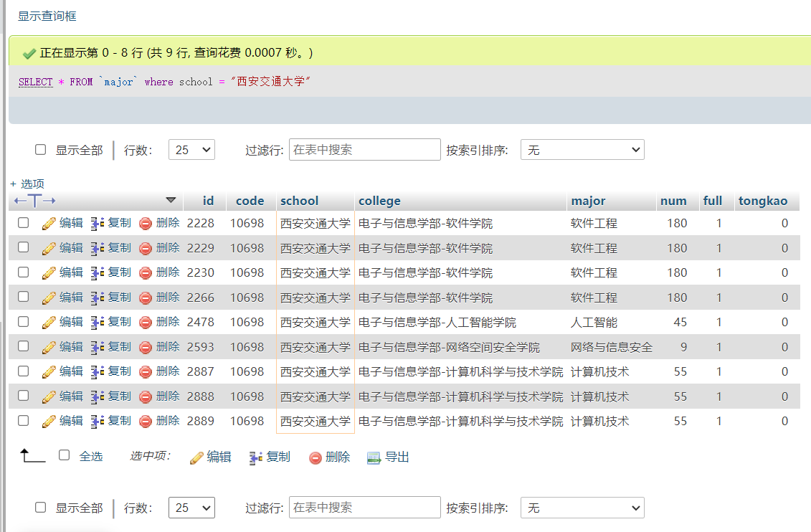Click 编辑 link for row 2230
Viewport: 811px width, 532px height.
71,272
